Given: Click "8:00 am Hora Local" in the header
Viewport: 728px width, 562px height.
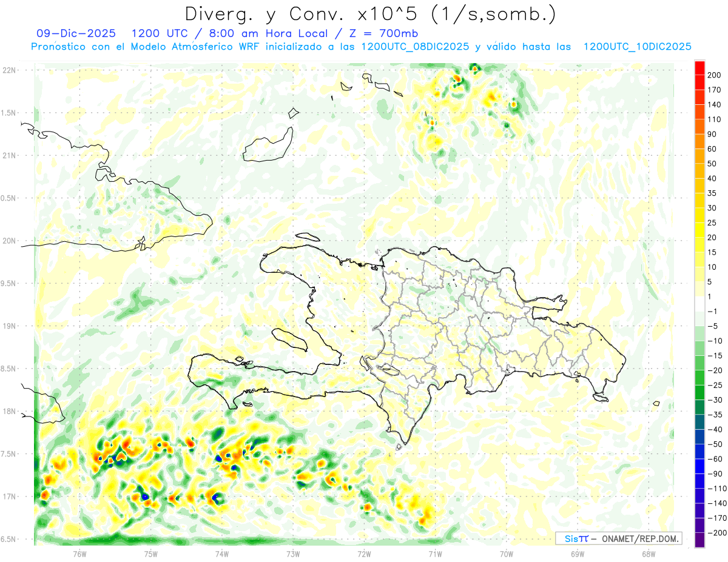Looking at the screenshot, I should pos(268,33).
